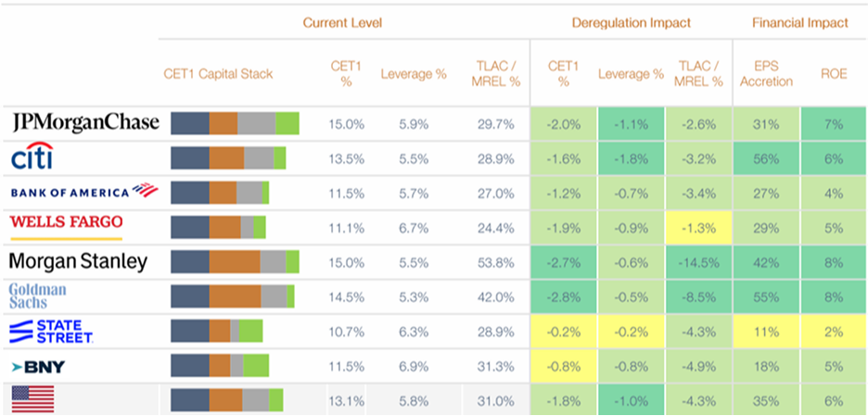Select the Bank of America logo
The width and height of the screenshot is (868, 416).
(x=79, y=192)
